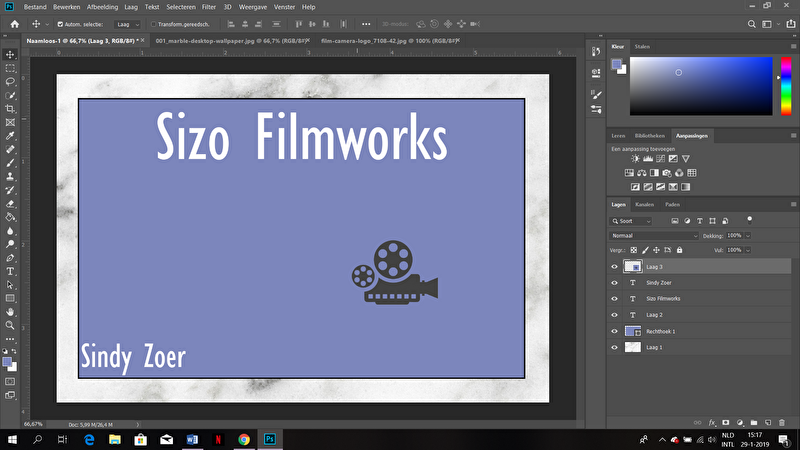Image resolution: width=800 pixels, height=450 pixels.
Task: Open Chrome from the Windows taskbar
Action: pyautogui.click(x=244, y=439)
